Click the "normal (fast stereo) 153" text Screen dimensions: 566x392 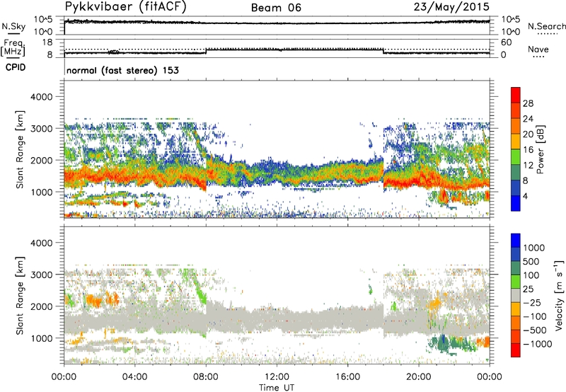122,70
